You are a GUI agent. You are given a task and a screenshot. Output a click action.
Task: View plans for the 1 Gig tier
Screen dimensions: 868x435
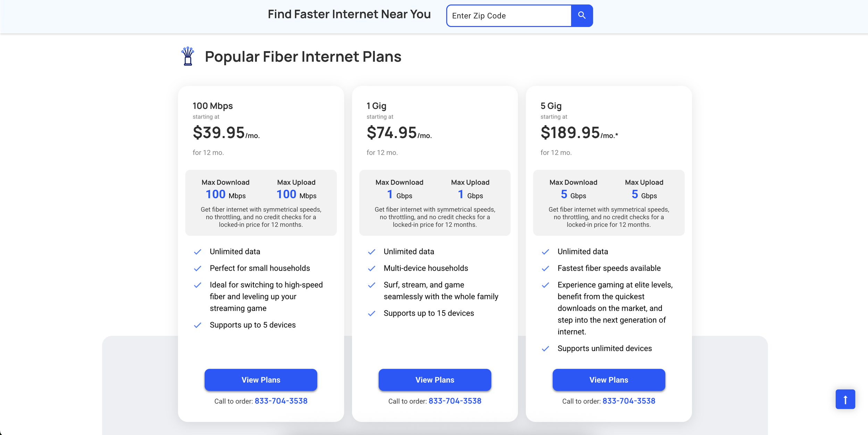(435, 380)
